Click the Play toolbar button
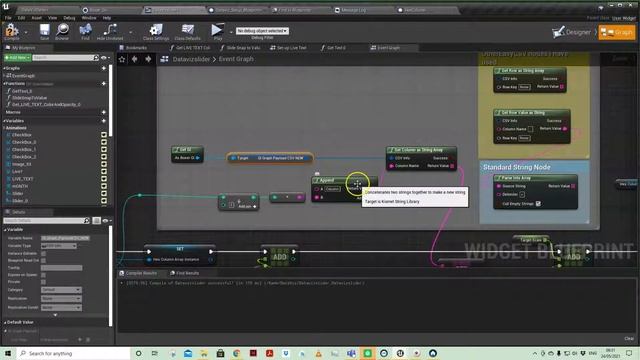This screenshot has height=360, width=640. (x=217, y=31)
